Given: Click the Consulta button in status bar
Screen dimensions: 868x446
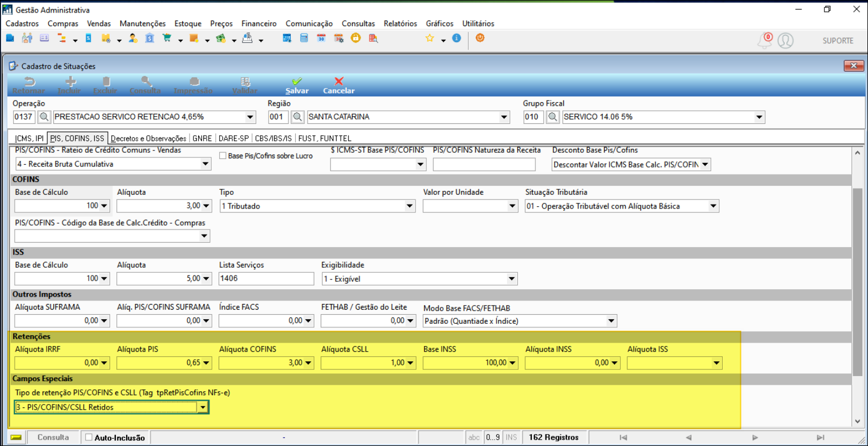Looking at the screenshot, I should (x=53, y=437).
